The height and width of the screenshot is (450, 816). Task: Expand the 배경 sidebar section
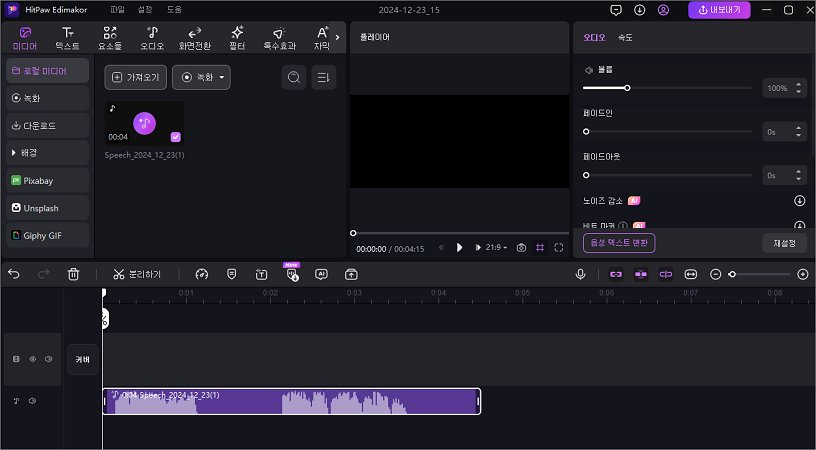(47, 153)
